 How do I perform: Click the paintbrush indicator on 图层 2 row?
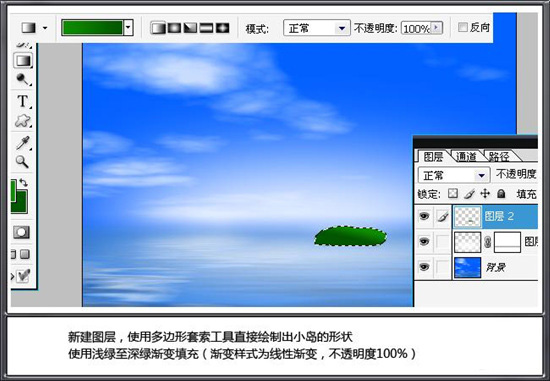pos(443,216)
